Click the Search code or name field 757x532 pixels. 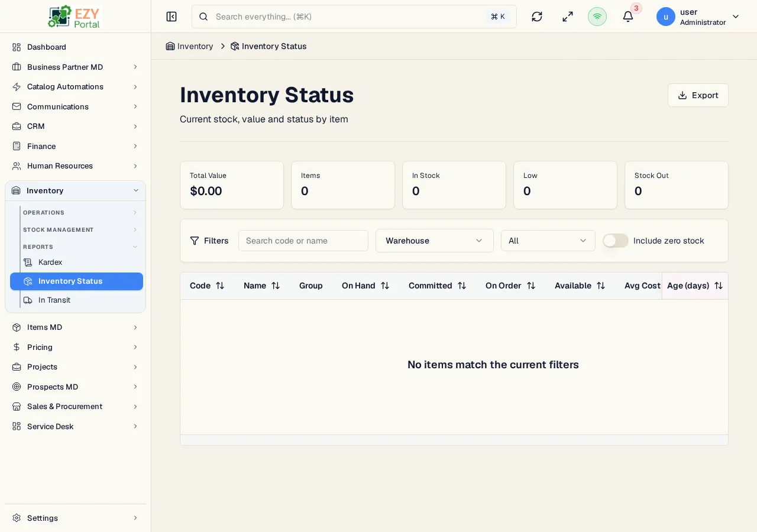(x=303, y=241)
